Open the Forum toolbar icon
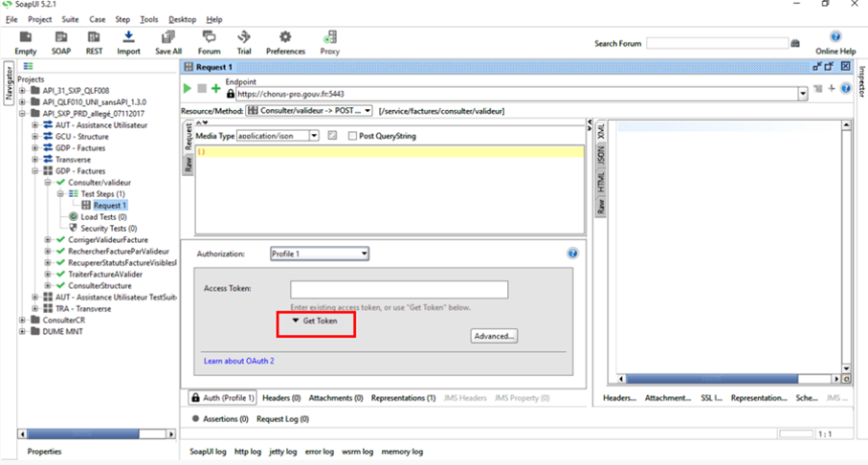The width and height of the screenshot is (868, 465). (210, 43)
